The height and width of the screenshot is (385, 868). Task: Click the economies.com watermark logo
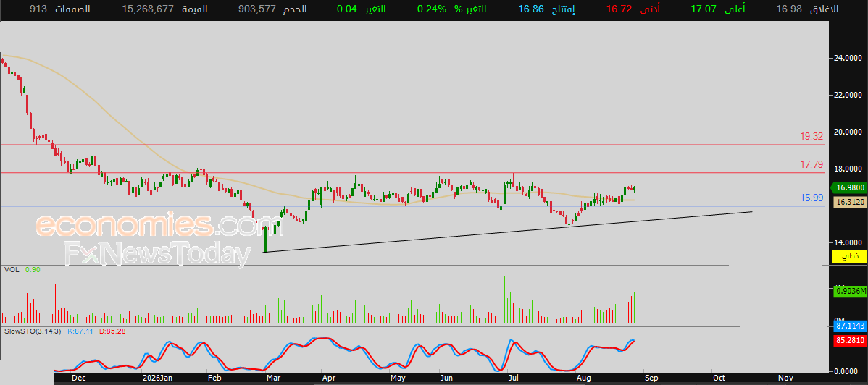coord(147,226)
